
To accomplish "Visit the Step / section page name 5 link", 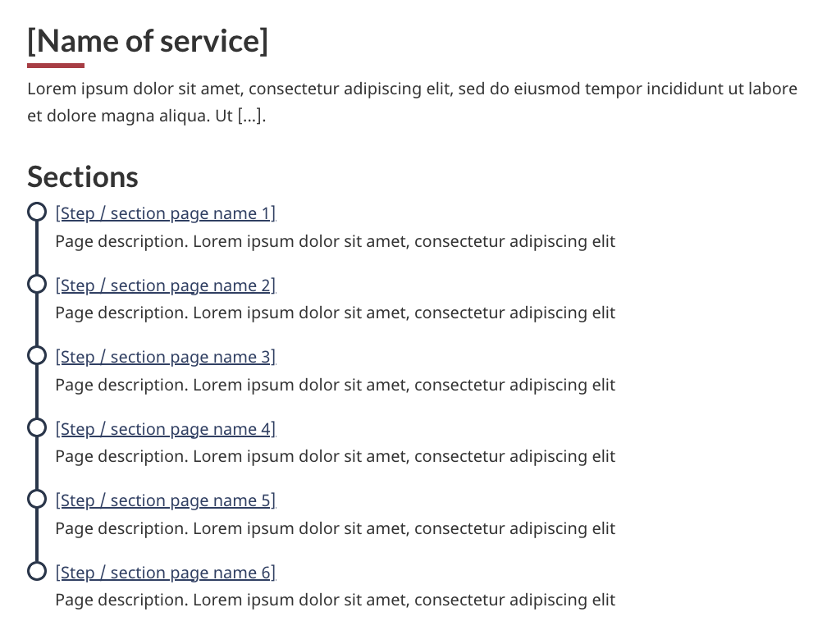I will (165, 500).
